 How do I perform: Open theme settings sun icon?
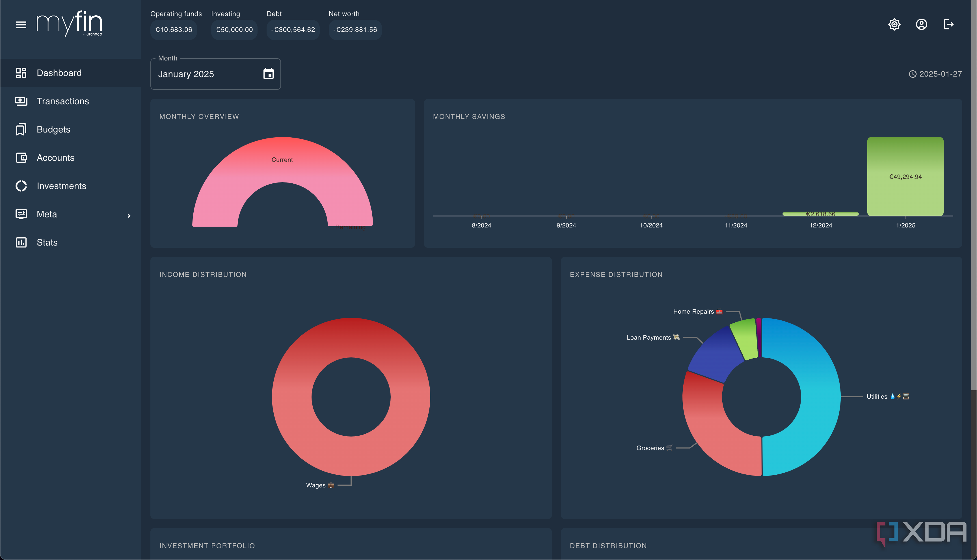pyautogui.click(x=894, y=25)
